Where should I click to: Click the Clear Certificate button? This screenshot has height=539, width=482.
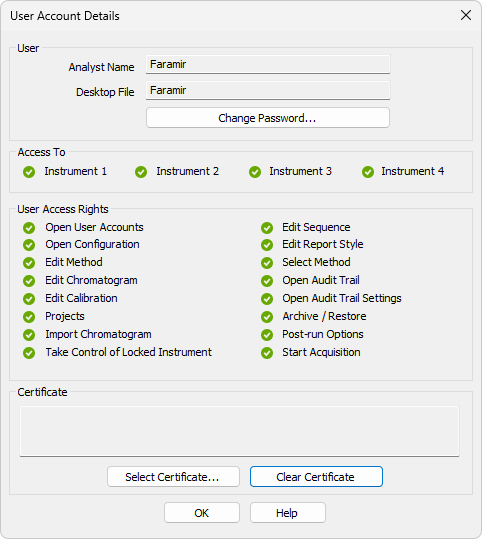coord(316,477)
